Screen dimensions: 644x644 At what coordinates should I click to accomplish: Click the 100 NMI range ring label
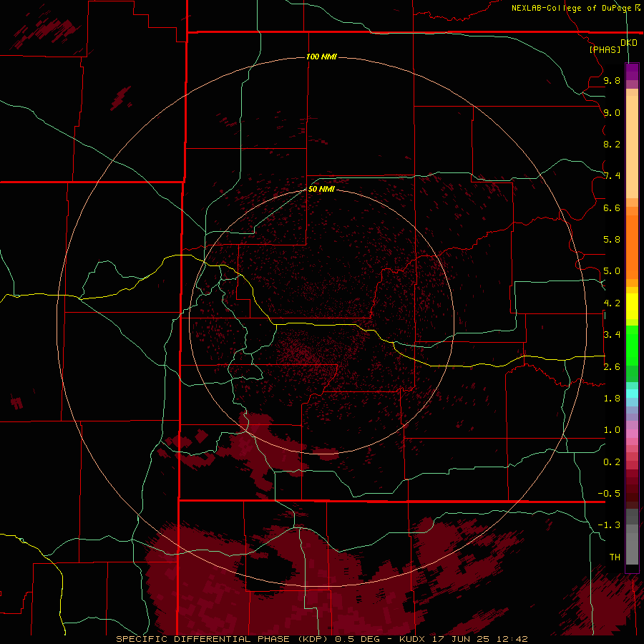(321, 57)
